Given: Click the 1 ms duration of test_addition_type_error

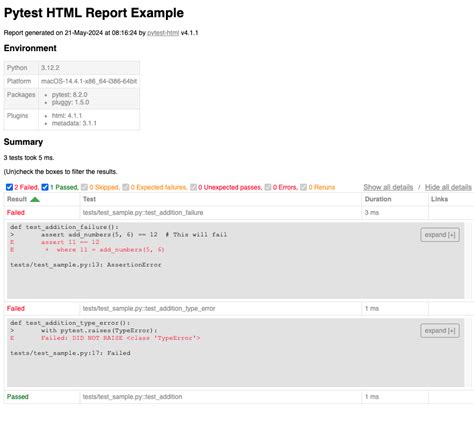Looking at the screenshot, I should click(395, 309).
